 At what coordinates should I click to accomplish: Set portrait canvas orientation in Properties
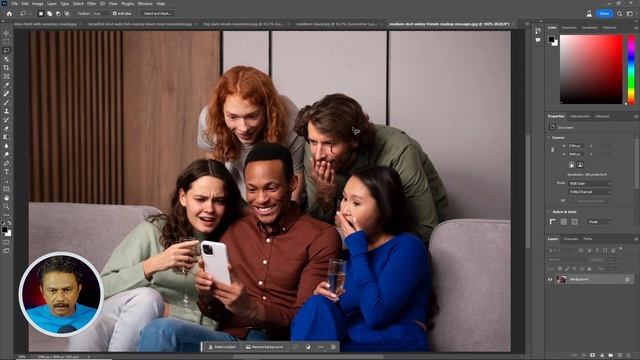point(571,165)
